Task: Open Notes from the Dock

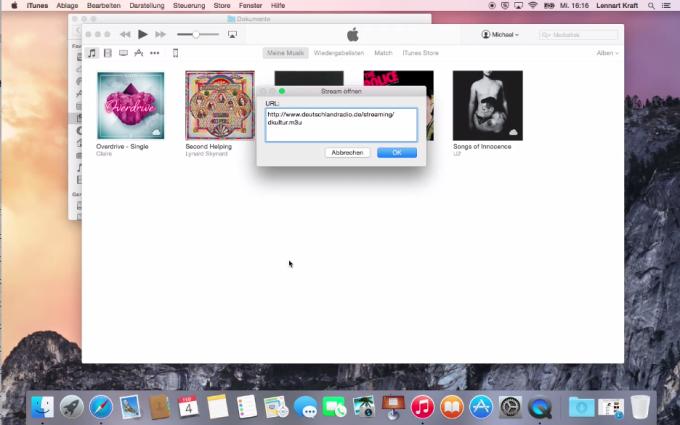Action: coord(217,407)
